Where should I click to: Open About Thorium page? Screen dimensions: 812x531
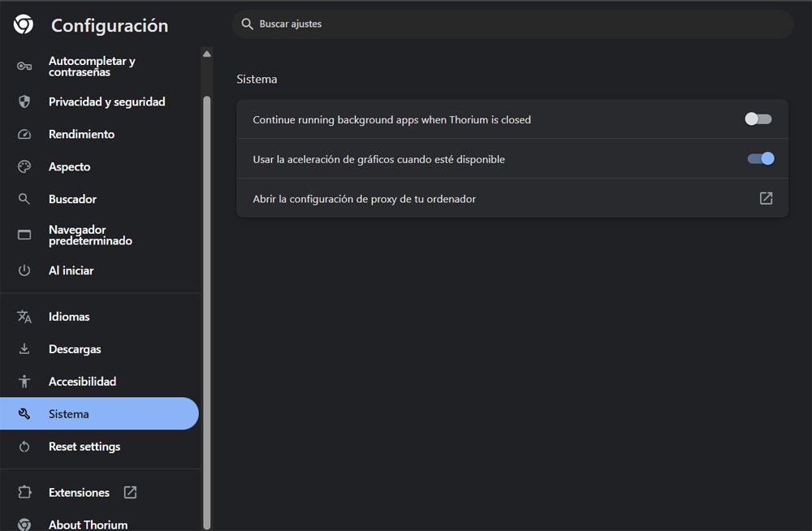(88, 525)
